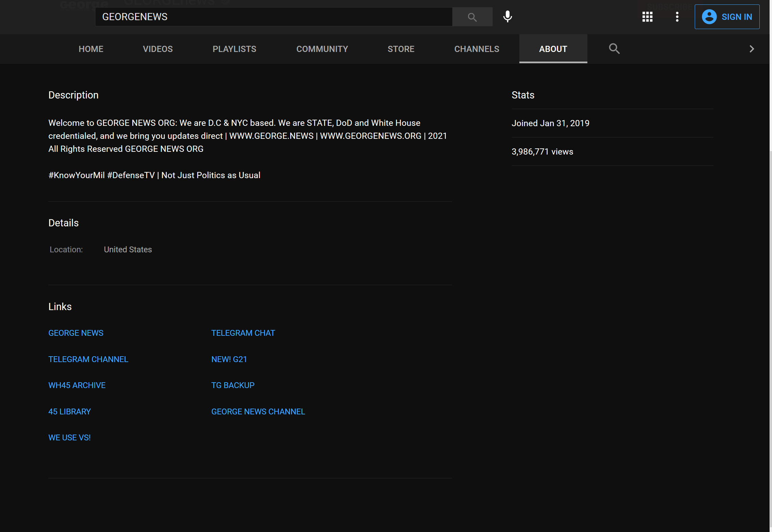The image size is (772, 532).
Task: Open the TELEGRAM CHAT link
Action: [243, 333]
